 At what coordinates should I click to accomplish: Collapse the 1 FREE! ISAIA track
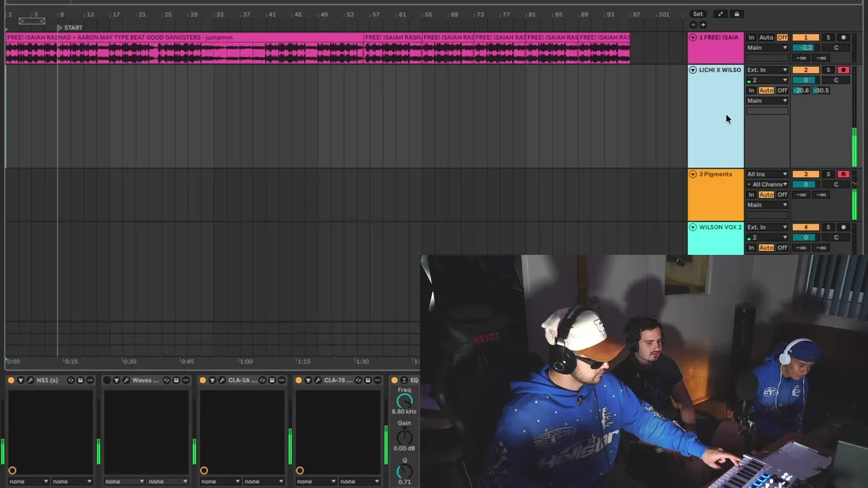[x=693, y=37]
